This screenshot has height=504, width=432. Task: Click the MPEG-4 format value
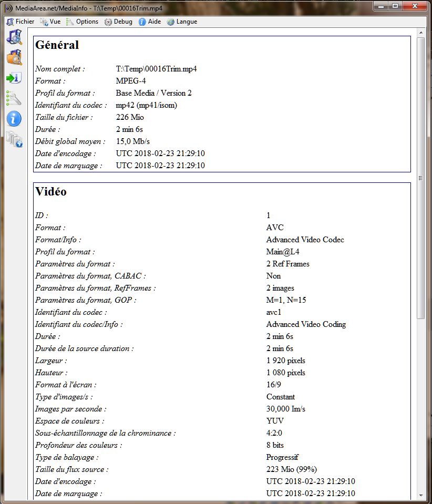coord(131,81)
